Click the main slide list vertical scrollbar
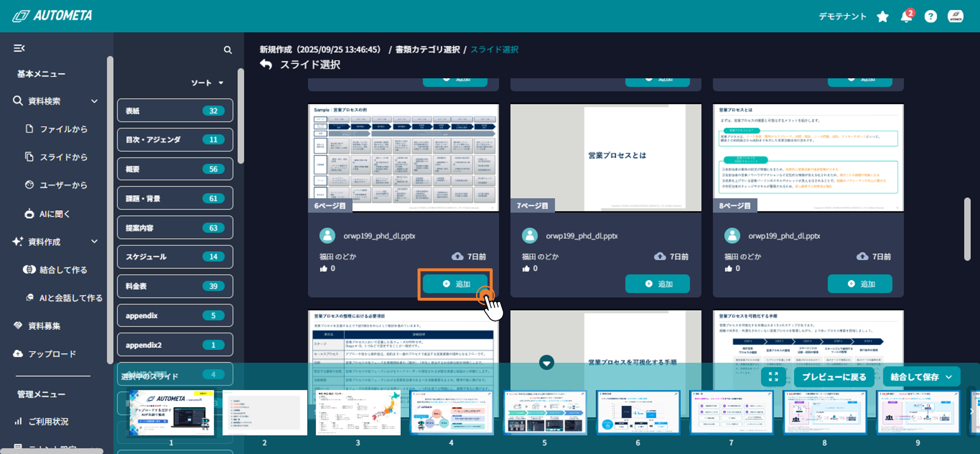 967,229
